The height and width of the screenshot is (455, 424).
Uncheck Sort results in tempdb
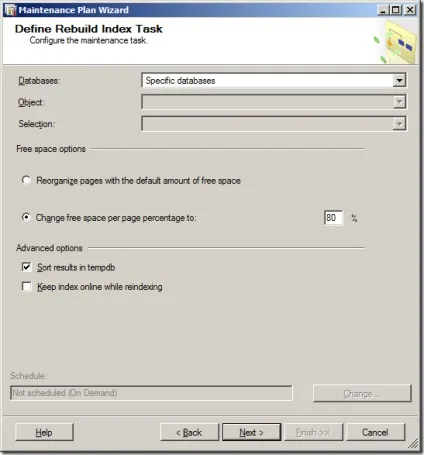pos(26,267)
